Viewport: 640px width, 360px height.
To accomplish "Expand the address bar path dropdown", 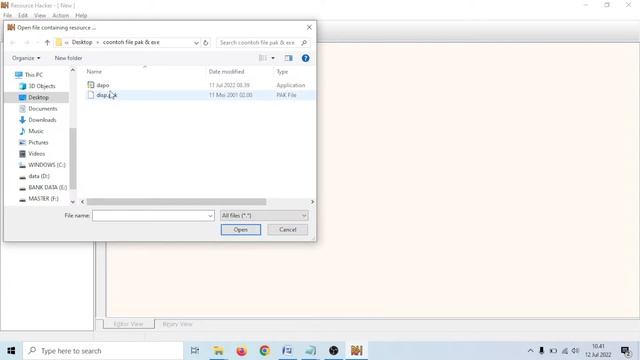I will pyautogui.click(x=196, y=42).
